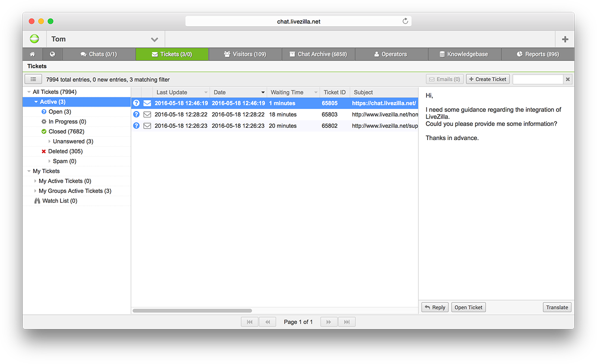This screenshot has width=597, height=364.
Task: Click the Translate button
Action: click(557, 307)
